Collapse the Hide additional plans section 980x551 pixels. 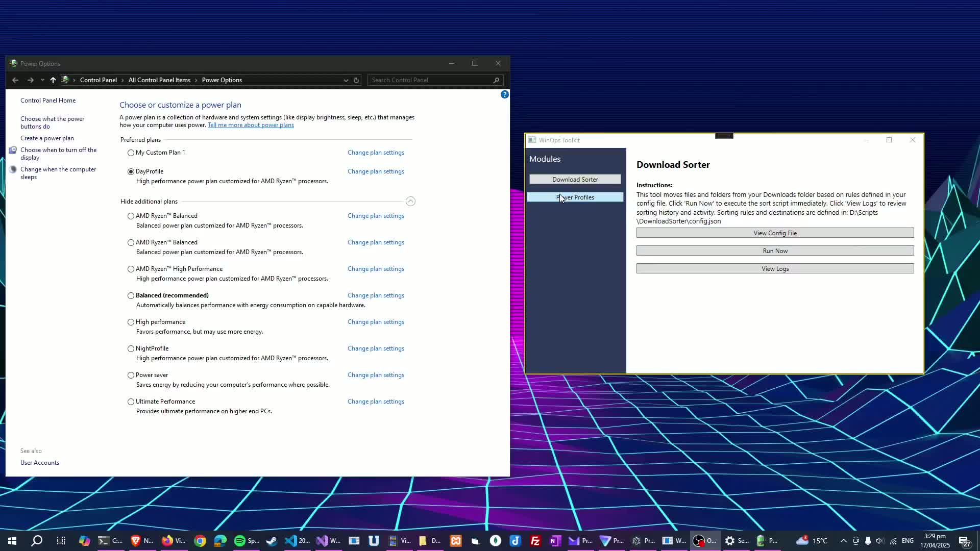(410, 202)
